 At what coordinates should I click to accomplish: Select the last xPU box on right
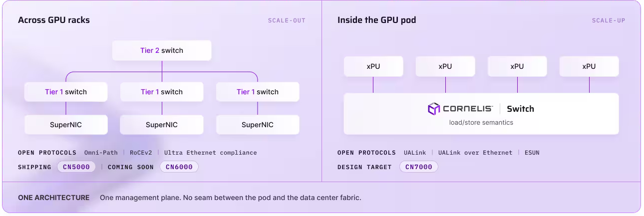click(589, 66)
